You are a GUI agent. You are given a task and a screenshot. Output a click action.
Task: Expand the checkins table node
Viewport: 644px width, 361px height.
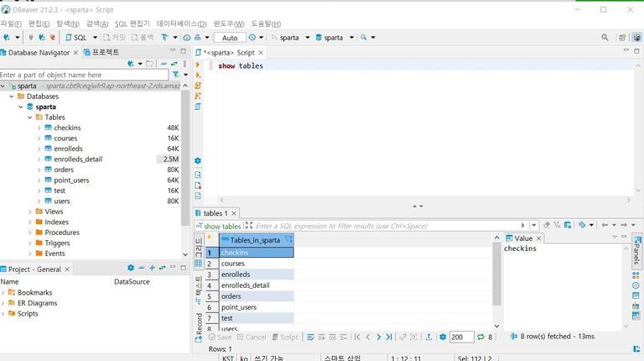[x=39, y=128]
